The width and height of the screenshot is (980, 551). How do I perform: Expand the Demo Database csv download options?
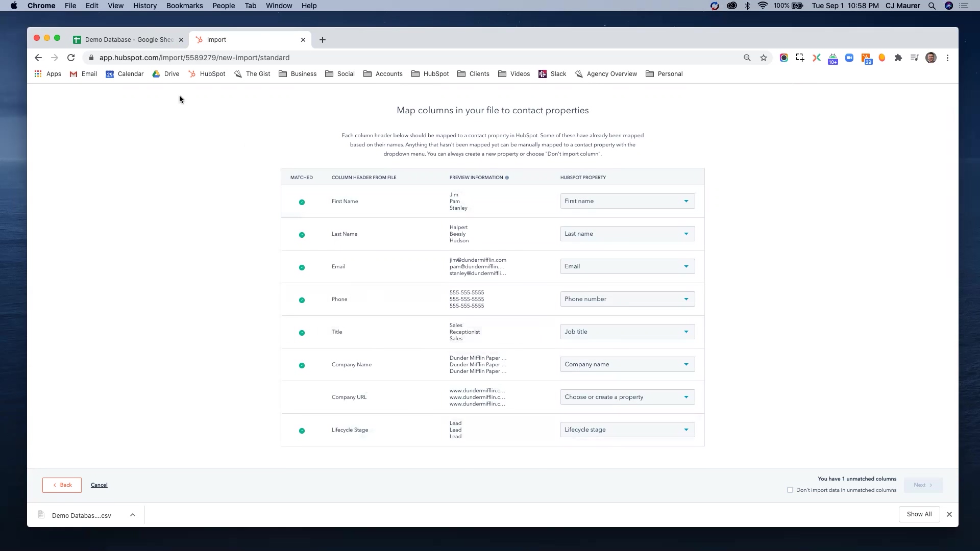[133, 515]
